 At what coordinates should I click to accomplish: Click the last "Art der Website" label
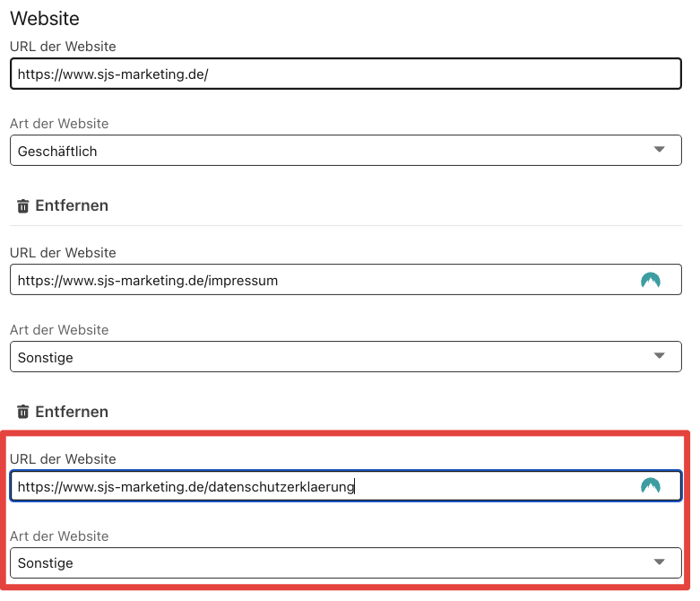[x=59, y=536]
